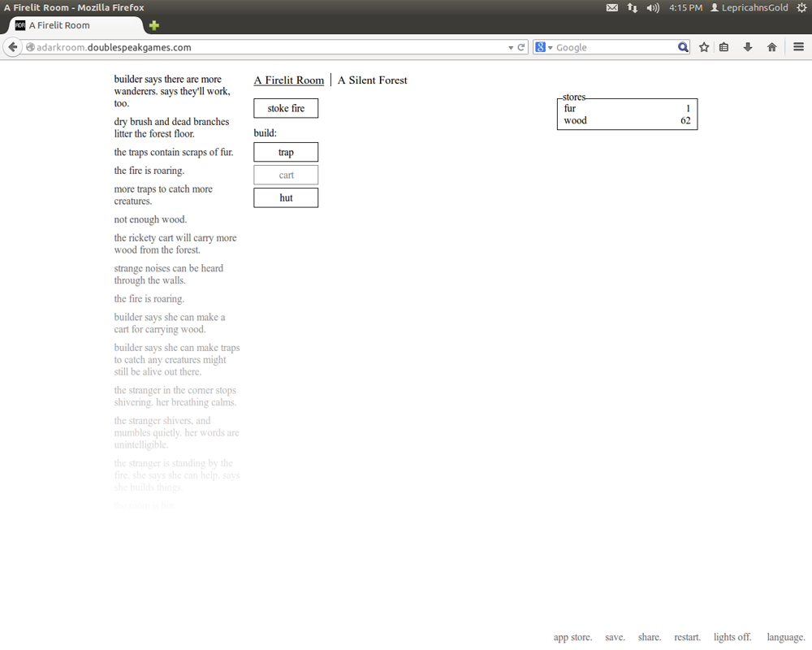This screenshot has height=650, width=812.
Task: Save the game via the save link
Action: [x=615, y=637]
